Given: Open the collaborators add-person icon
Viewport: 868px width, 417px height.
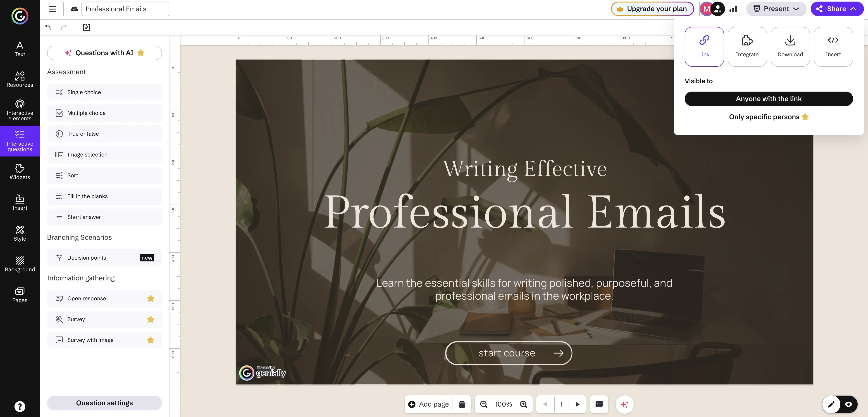Looking at the screenshot, I should pos(718,9).
